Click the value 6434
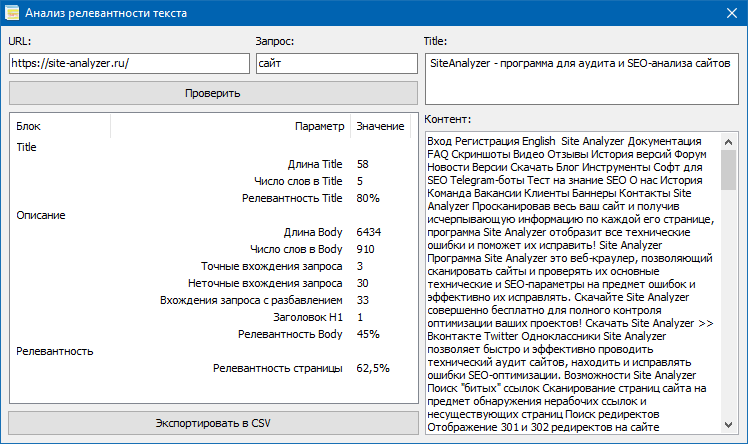Image resolution: width=748 pixels, height=444 pixels. pyautogui.click(x=369, y=232)
